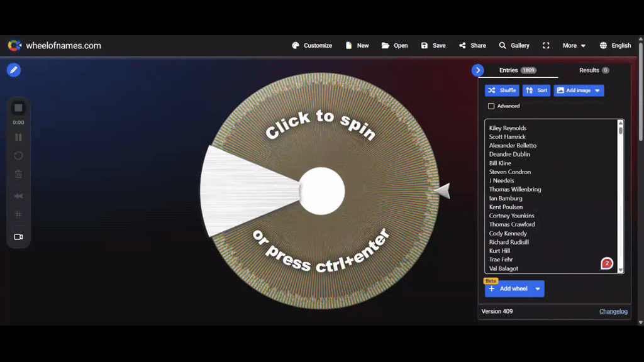Pause the recording
The width and height of the screenshot is (644, 362).
(x=18, y=137)
